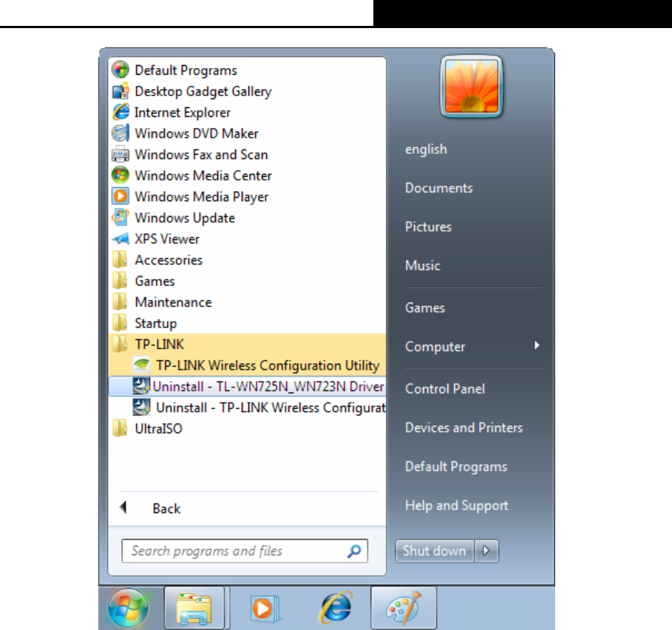Select the XPS Viewer text entry
This screenshot has height=630, width=672.
[x=167, y=239]
